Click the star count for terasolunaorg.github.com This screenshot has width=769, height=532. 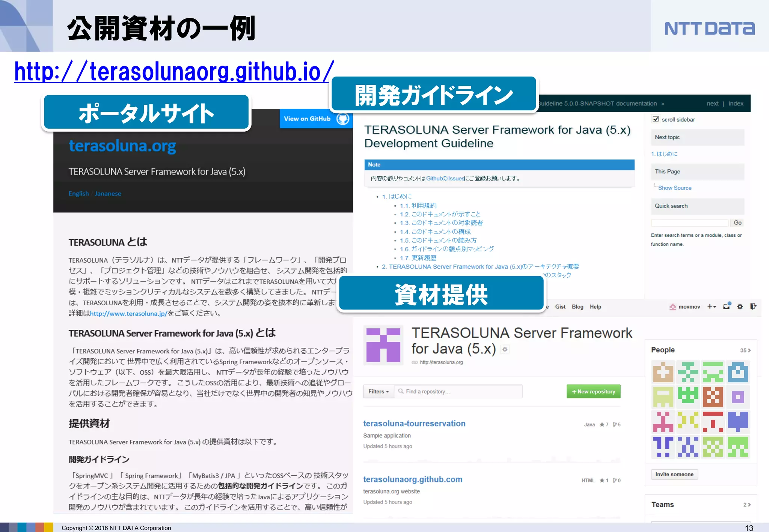pyautogui.click(x=604, y=481)
